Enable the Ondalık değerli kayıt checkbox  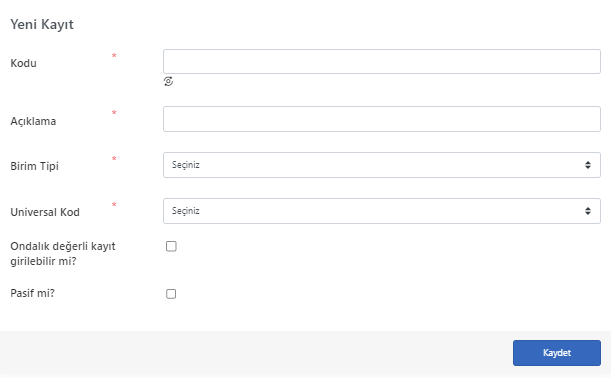[171, 246]
